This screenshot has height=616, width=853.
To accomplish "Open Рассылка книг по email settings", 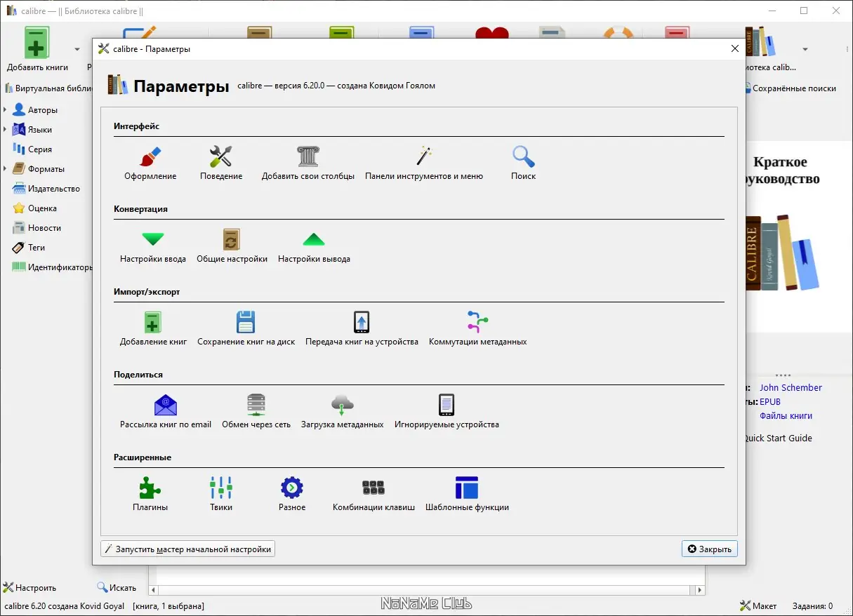I will coord(166,411).
